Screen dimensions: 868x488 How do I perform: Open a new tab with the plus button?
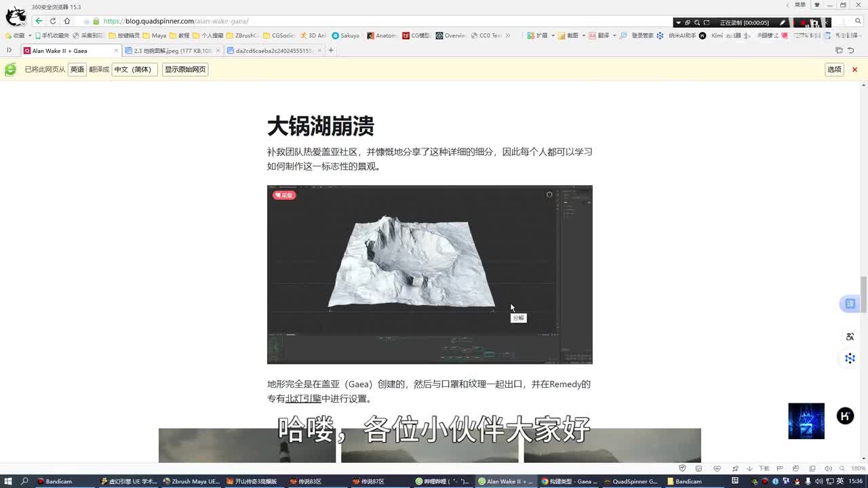tap(331, 50)
